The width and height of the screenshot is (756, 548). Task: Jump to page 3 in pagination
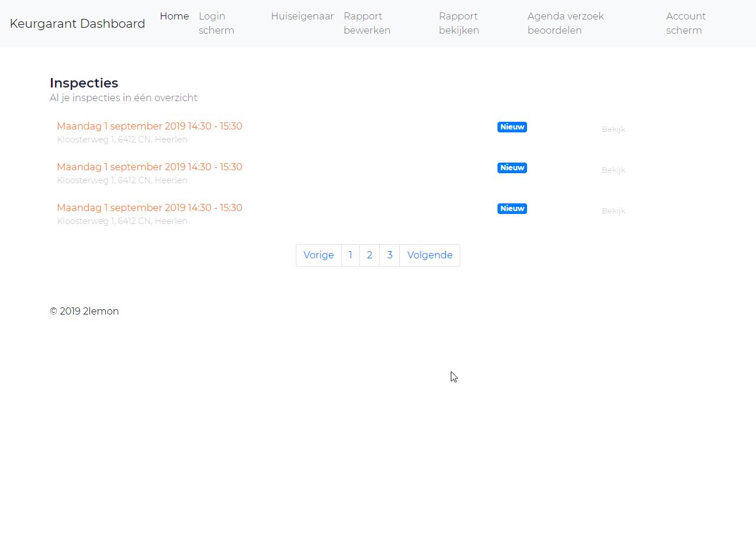pyautogui.click(x=389, y=255)
